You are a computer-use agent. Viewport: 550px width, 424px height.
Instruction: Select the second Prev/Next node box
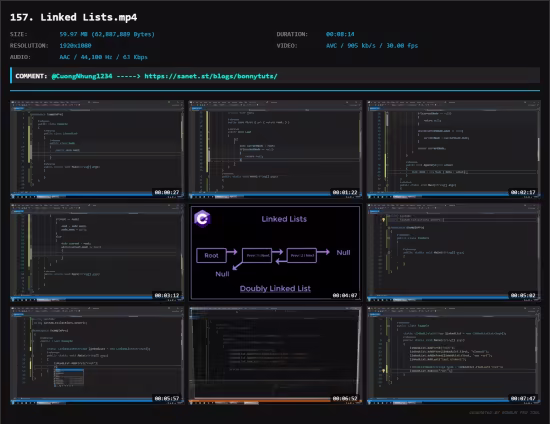[x=302, y=255]
